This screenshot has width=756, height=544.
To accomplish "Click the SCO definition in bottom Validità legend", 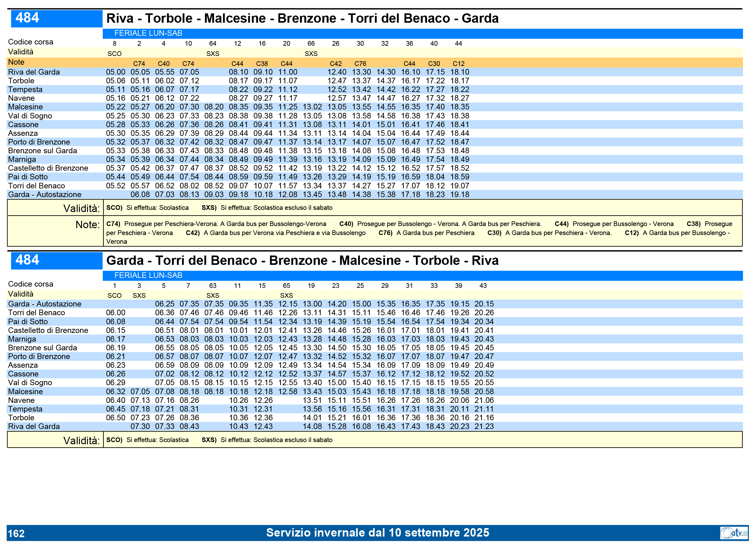I will 147,440.
